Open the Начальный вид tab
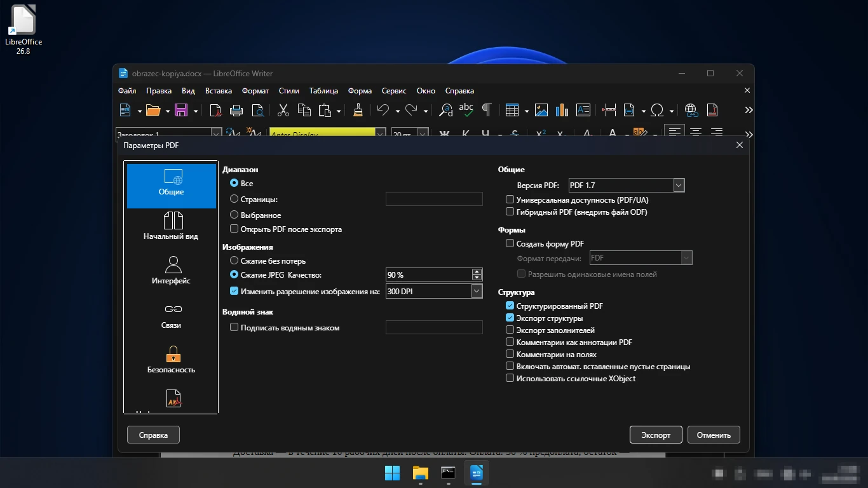This screenshot has width=868, height=488. 172,226
